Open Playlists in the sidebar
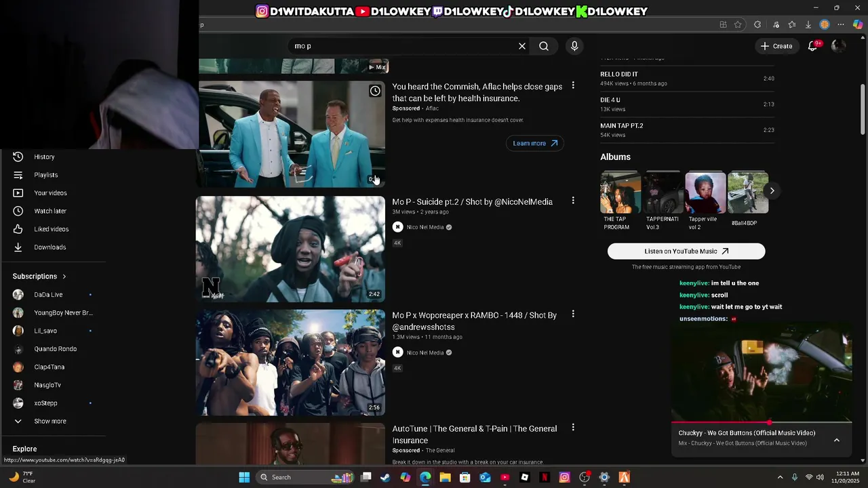 click(x=45, y=175)
